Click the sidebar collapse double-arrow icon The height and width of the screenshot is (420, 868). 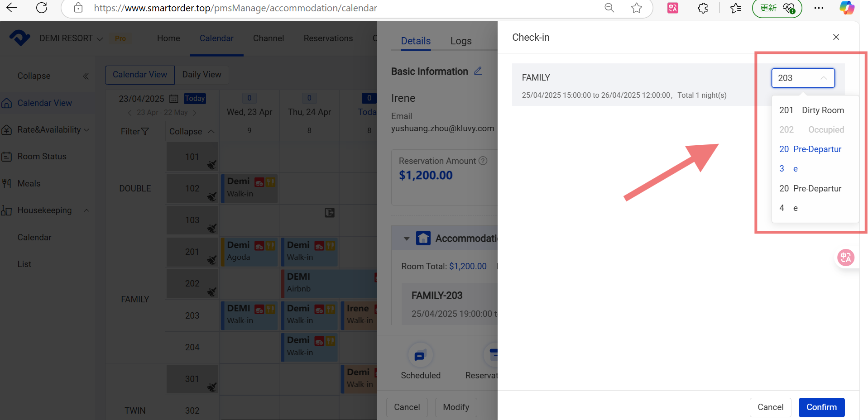pyautogui.click(x=86, y=76)
